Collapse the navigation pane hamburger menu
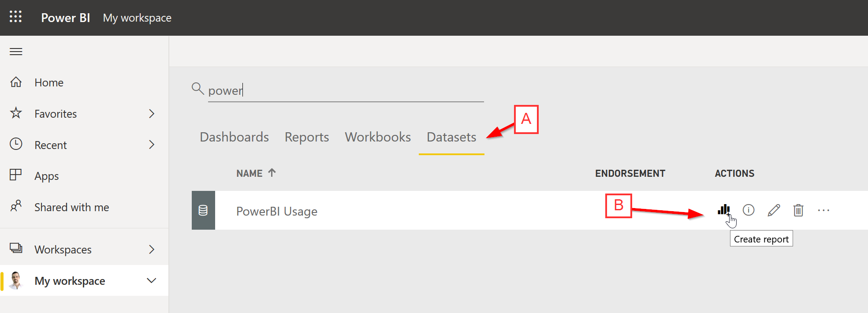Screen dimensions: 868x313 click(x=16, y=52)
